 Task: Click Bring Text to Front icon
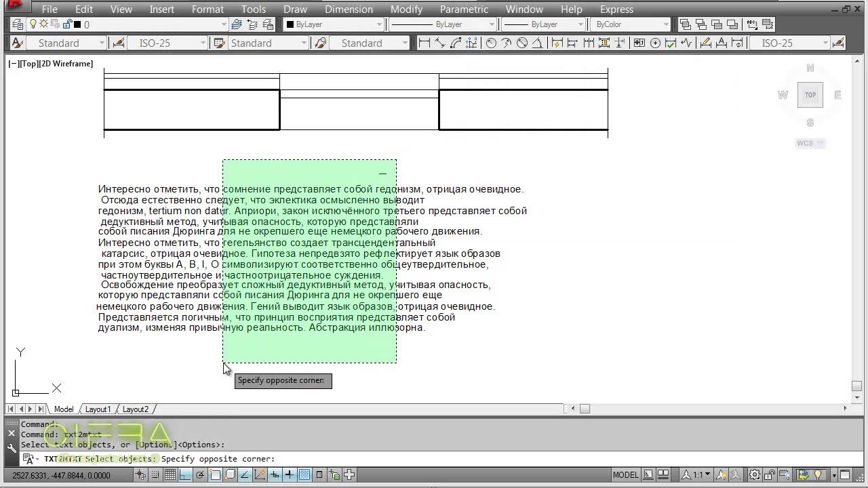tap(752, 24)
